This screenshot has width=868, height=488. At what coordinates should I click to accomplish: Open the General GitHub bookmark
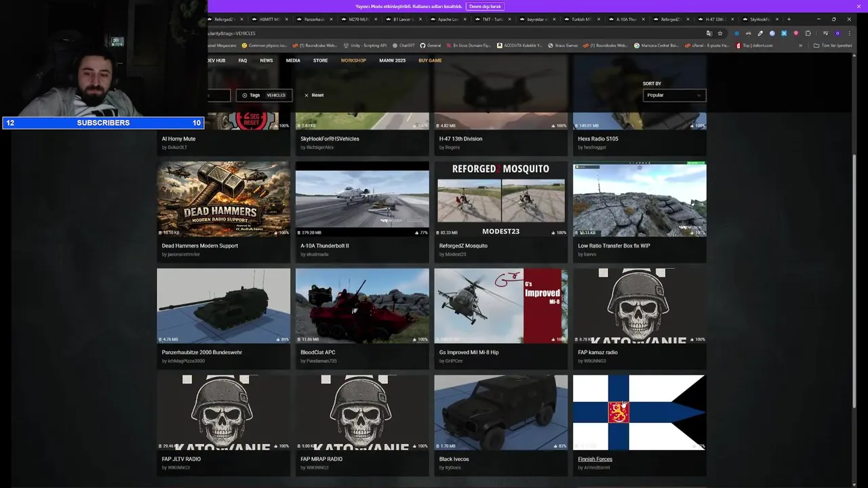[430, 45]
